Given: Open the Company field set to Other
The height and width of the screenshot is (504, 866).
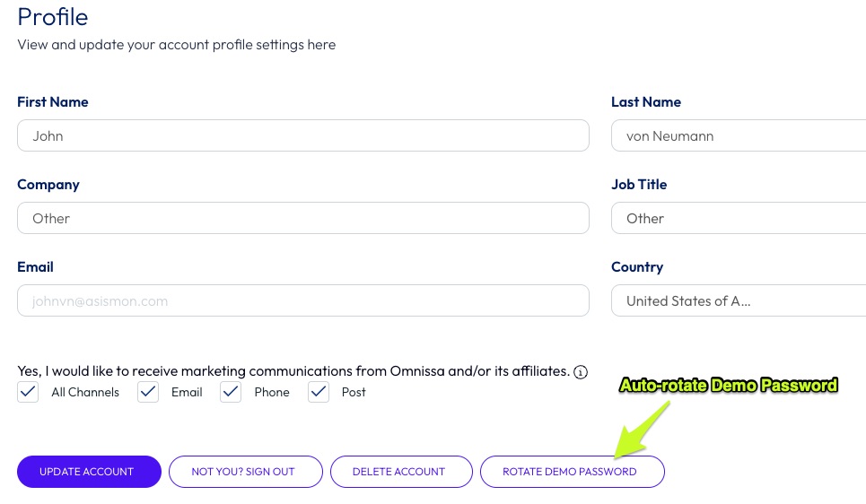Looking at the screenshot, I should [302, 218].
